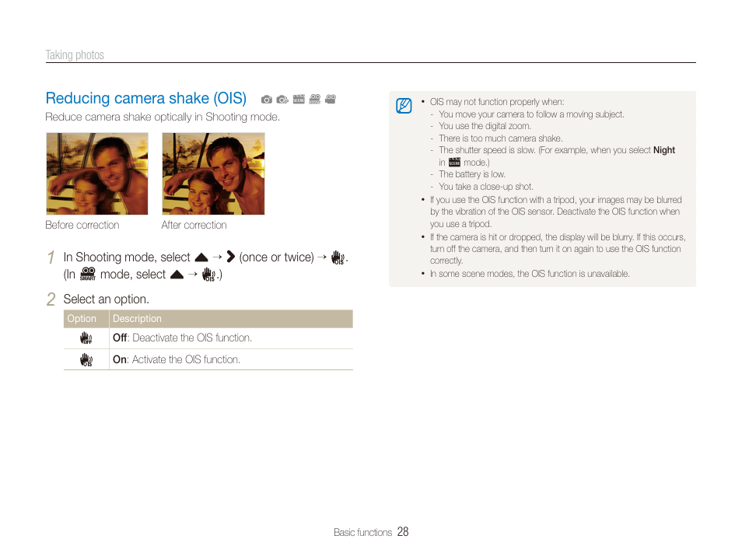Click the '(once or twice)' text in step 1
Screen dimensions: 742x560
click(276, 257)
